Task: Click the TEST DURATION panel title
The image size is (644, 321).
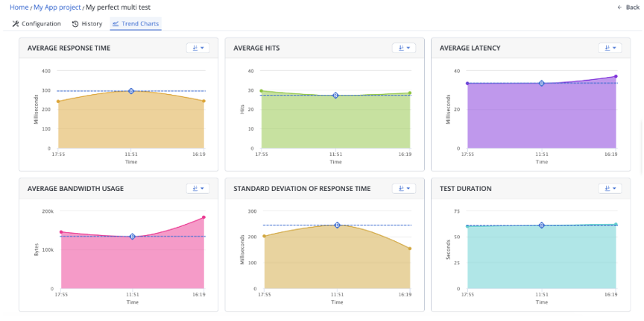Action: pyautogui.click(x=466, y=189)
